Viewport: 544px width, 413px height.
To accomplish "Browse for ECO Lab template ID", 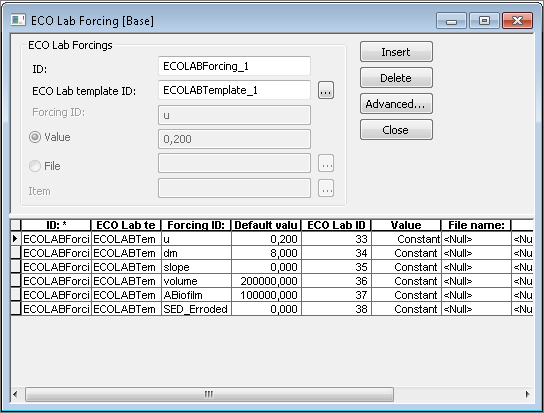I will [x=326, y=90].
